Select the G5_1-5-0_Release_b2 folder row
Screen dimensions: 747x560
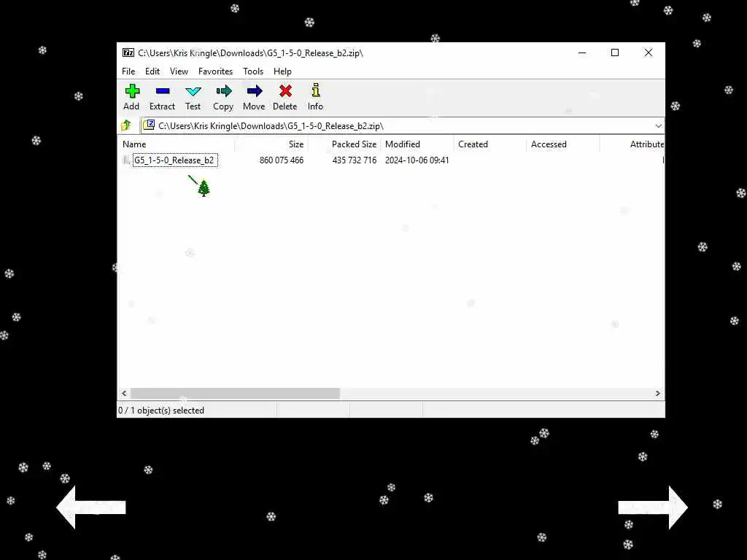pyautogui.click(x=174, y=160)
